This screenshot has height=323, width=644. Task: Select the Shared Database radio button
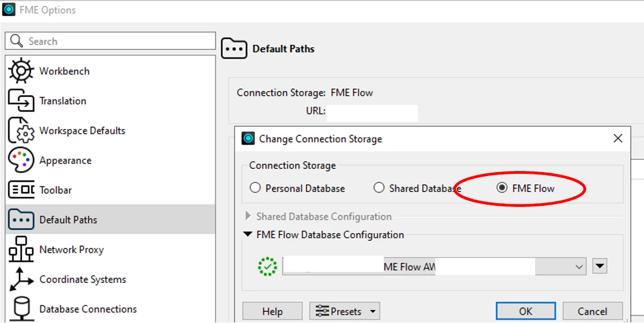click(x=379, y=188)
